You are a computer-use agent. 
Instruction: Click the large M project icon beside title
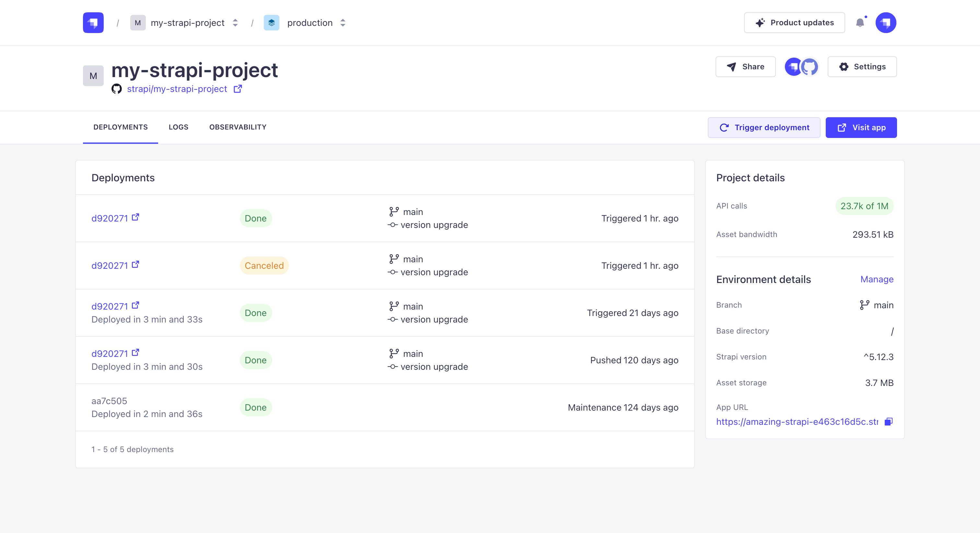point(93,76)
